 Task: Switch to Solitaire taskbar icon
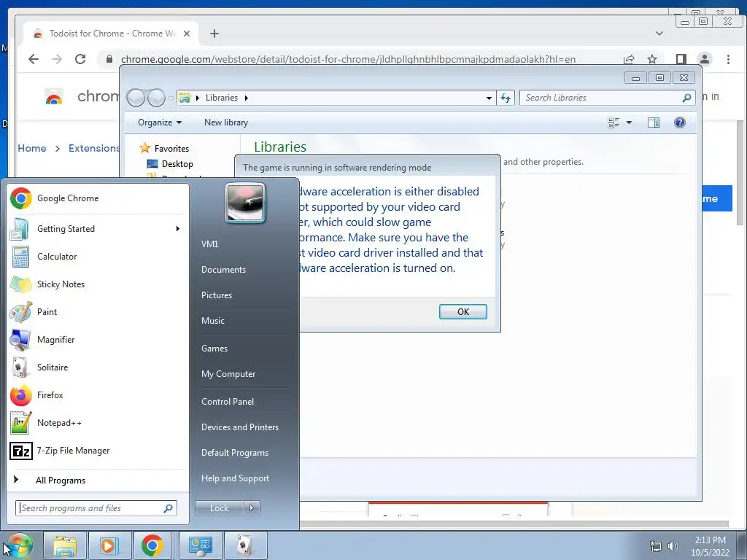pyautogui.click(x=245, y=545)
